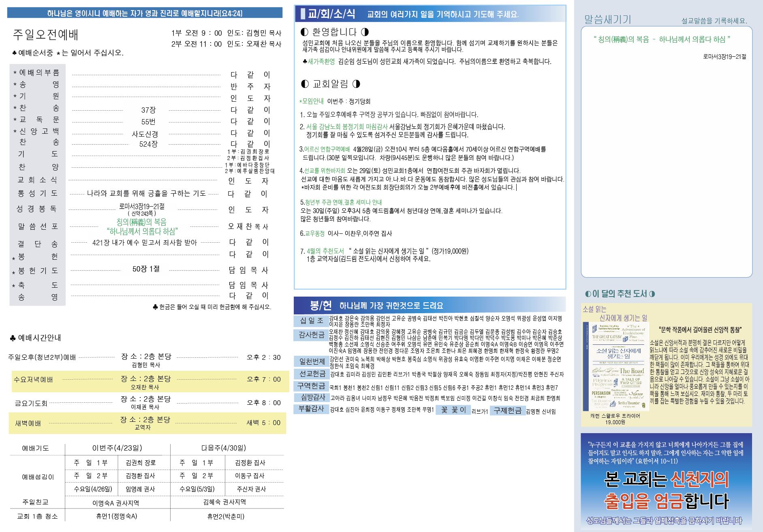Click the hymn number '524장'

pos(149,144)
